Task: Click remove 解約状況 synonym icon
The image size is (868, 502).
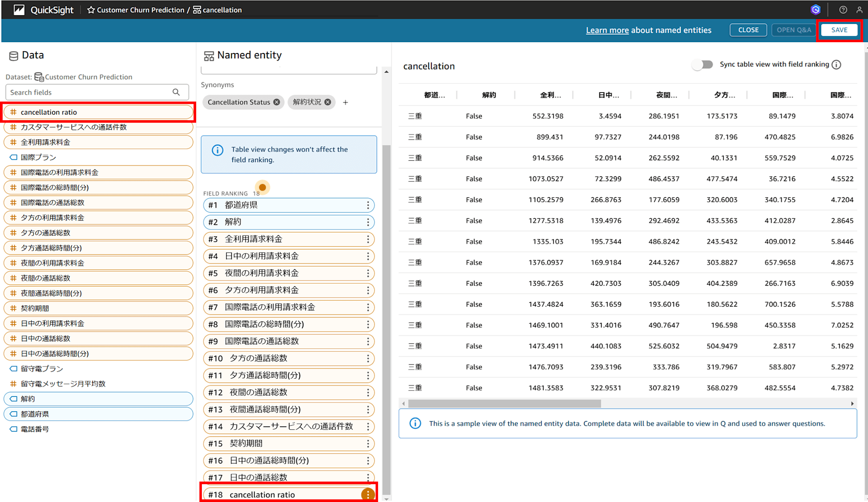Action: click(x=327, y=102)
